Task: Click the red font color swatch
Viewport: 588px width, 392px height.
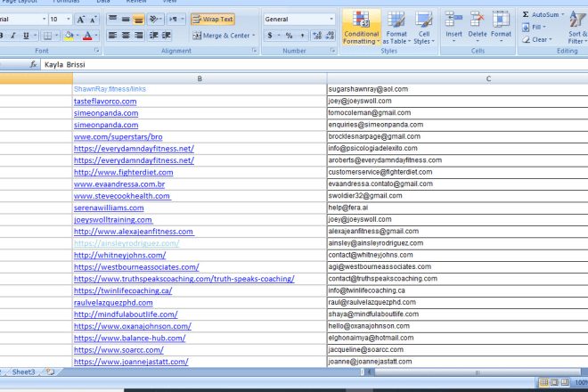Action: (x=86, y=36)
